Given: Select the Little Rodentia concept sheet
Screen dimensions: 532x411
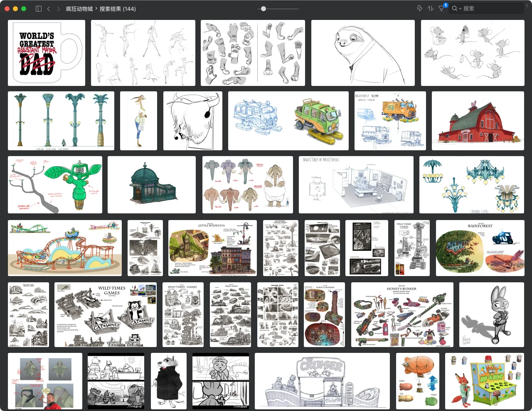Looking at the screenshot, I should pos(212,248).
